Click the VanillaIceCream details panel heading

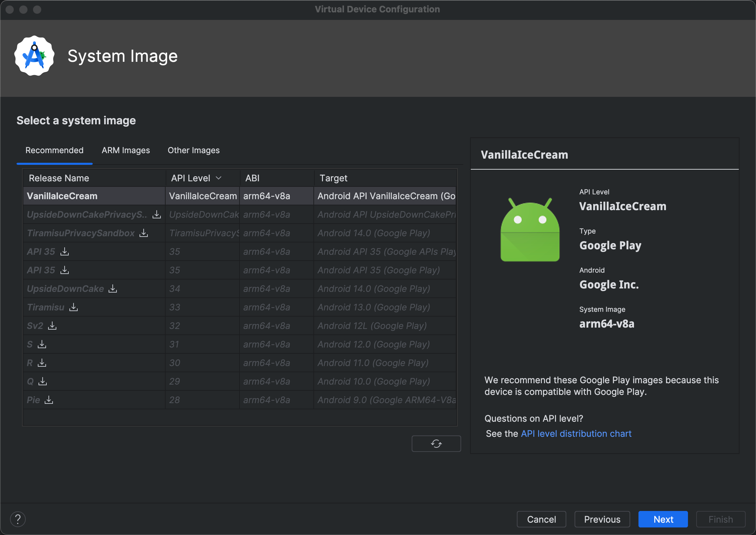(x=524, y=155)
